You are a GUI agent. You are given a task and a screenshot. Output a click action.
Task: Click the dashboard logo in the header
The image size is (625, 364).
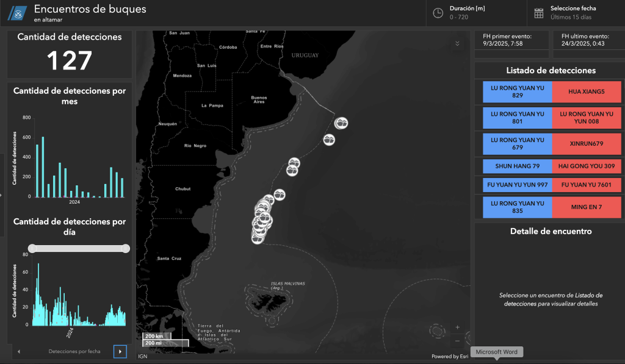[x=16, y=13]
